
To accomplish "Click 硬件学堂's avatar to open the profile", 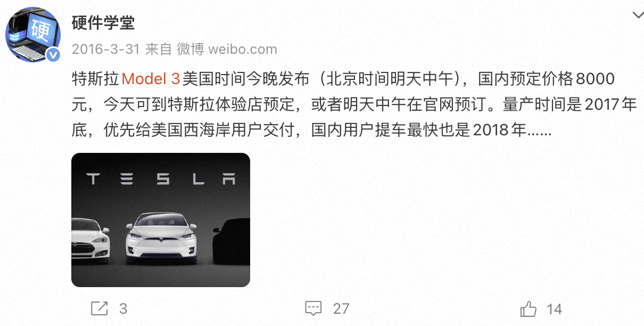I will point(33,35).
